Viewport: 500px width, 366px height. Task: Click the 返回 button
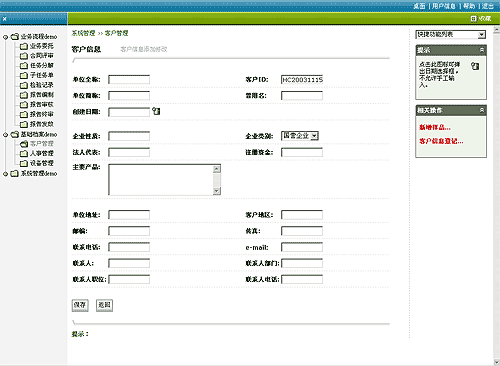pyautogui.click(x=104, y=305)
